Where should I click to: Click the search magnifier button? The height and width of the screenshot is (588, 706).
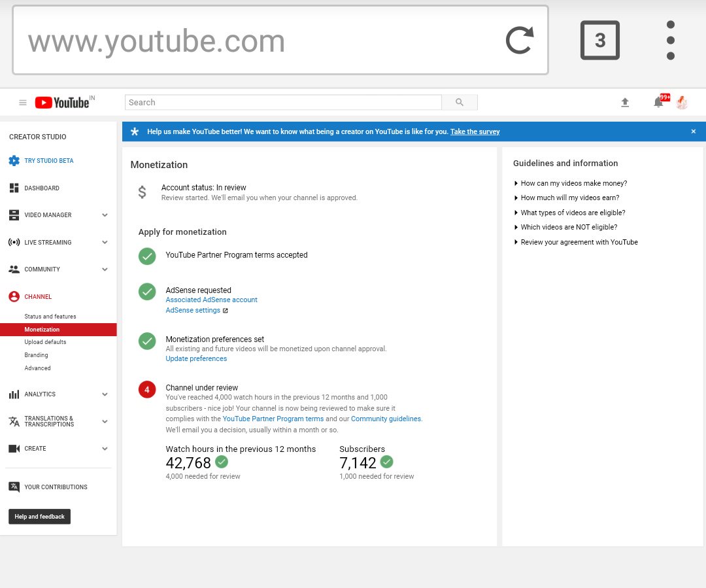pyautogui.click(x=460, y=102)
